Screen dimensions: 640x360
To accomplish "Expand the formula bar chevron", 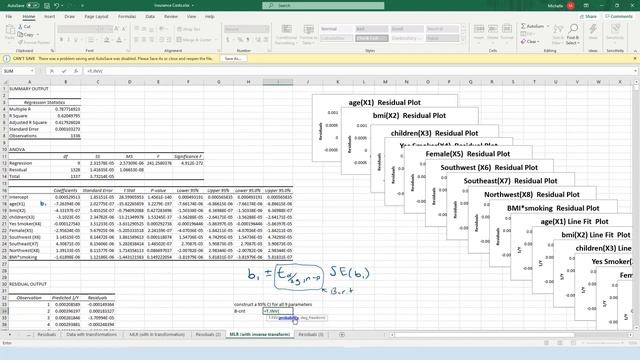I will click(x=636, y=71).
